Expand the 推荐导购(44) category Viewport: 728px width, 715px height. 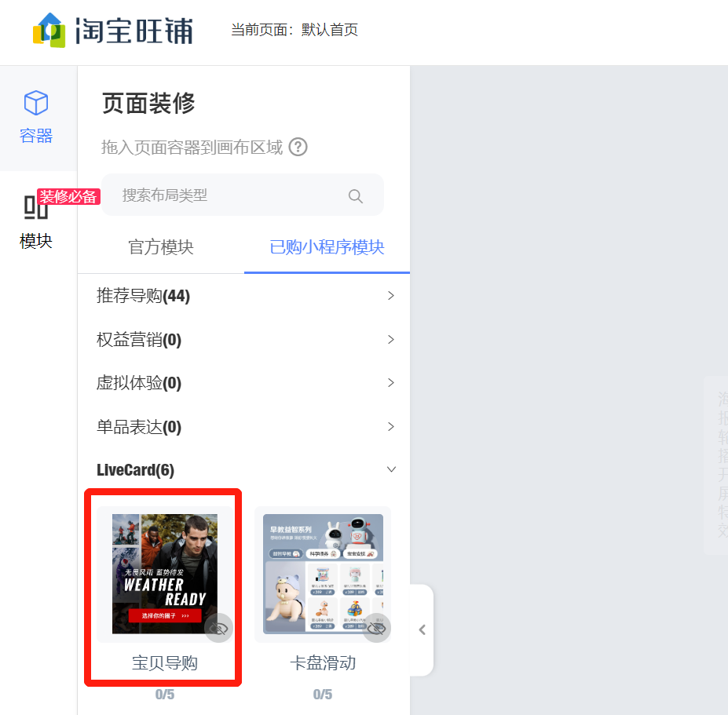pyautogui.click(x=243, y=296)
